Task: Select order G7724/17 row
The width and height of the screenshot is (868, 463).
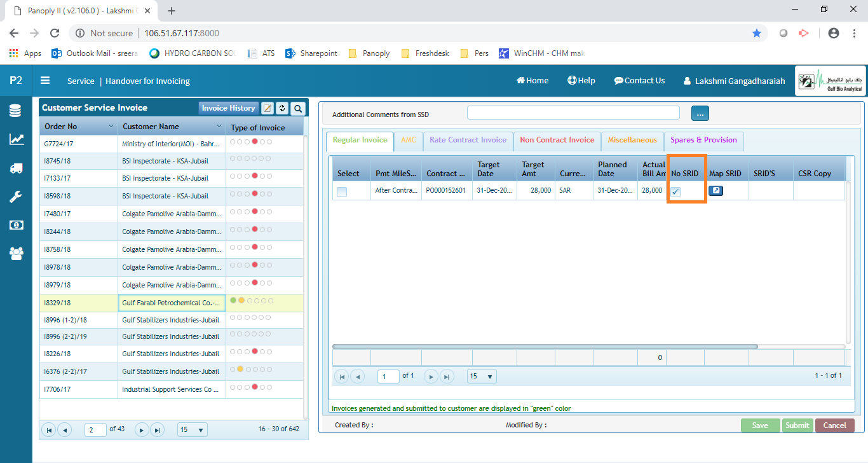Action: (171, 144)
